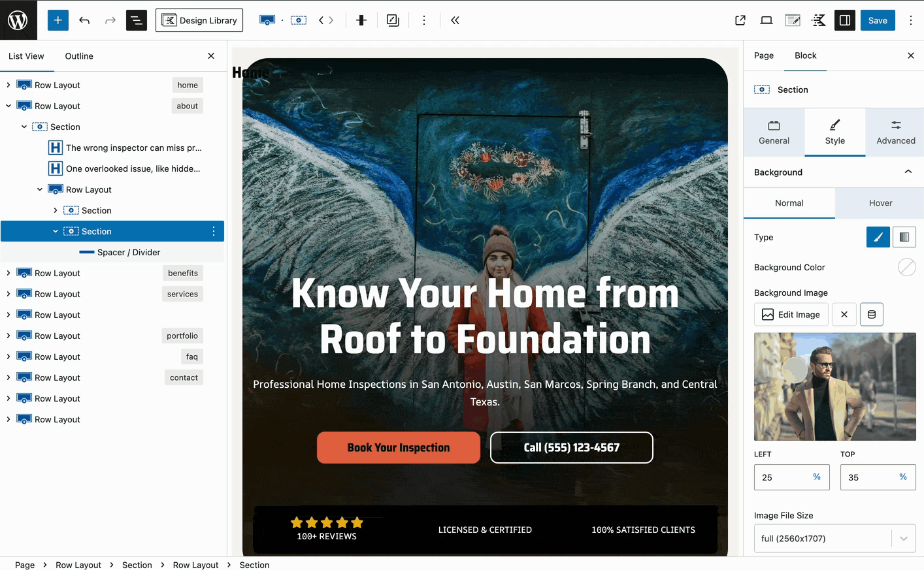Expand the Section tree item under Row Layout

click(x=56, y=210)
